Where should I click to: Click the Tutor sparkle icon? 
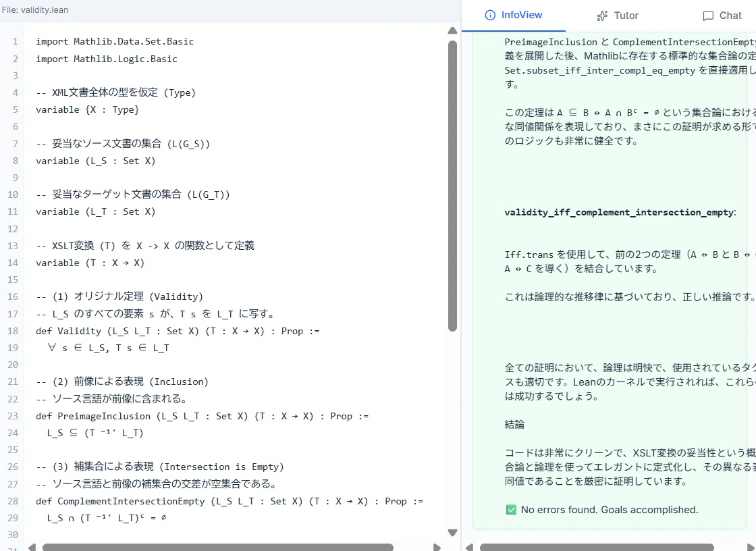[x=602, y=16]
